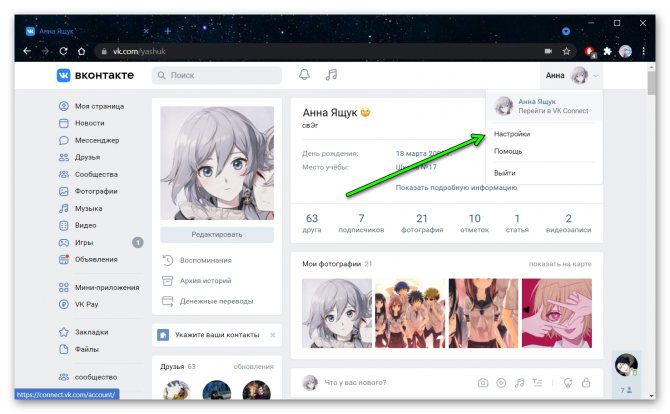Click the Объявления sidebar icon
This screenshot has width=670, height=414.
(64, 259)
